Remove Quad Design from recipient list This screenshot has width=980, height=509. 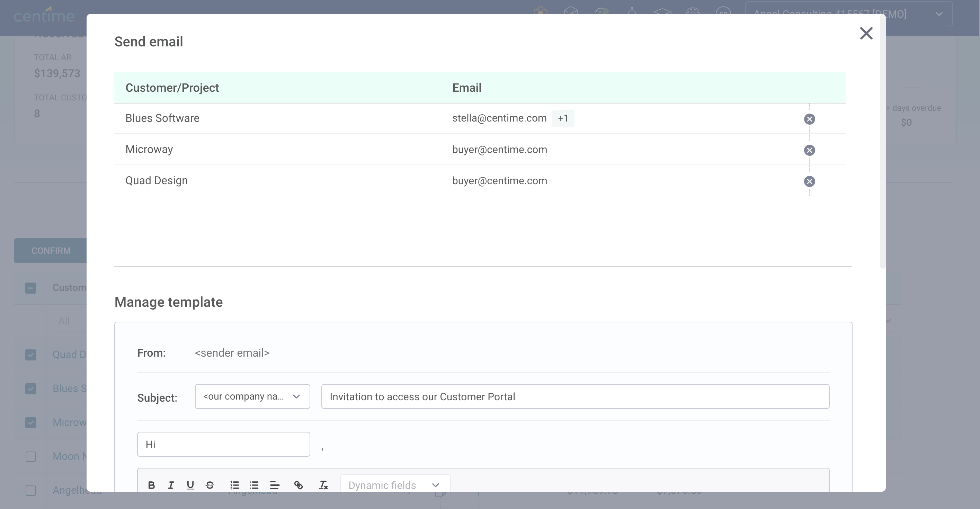pyautogui.click(x=809, y=181)
